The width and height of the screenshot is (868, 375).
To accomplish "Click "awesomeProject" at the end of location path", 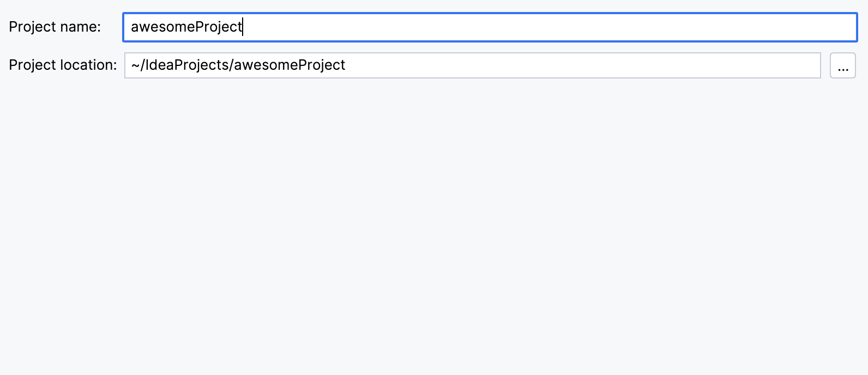I will click(x=290, y=65).
